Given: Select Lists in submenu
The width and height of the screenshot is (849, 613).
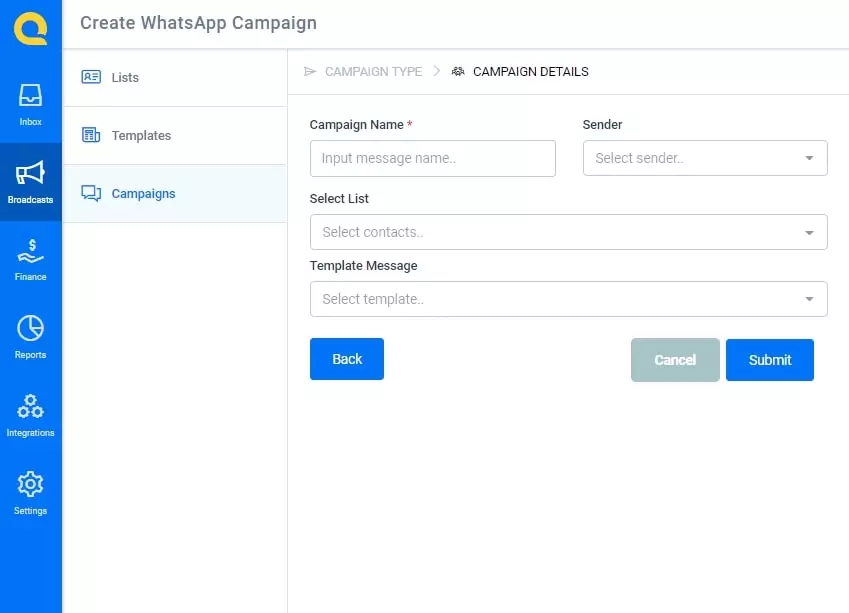Looking at the screenshot, I should click(175, 77).
